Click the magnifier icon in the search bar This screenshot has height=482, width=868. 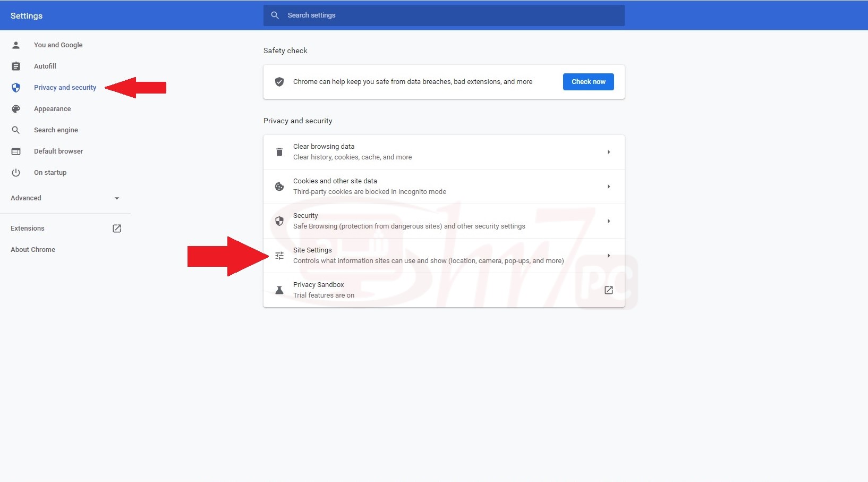pyautogui.click(x=275, y=15)
